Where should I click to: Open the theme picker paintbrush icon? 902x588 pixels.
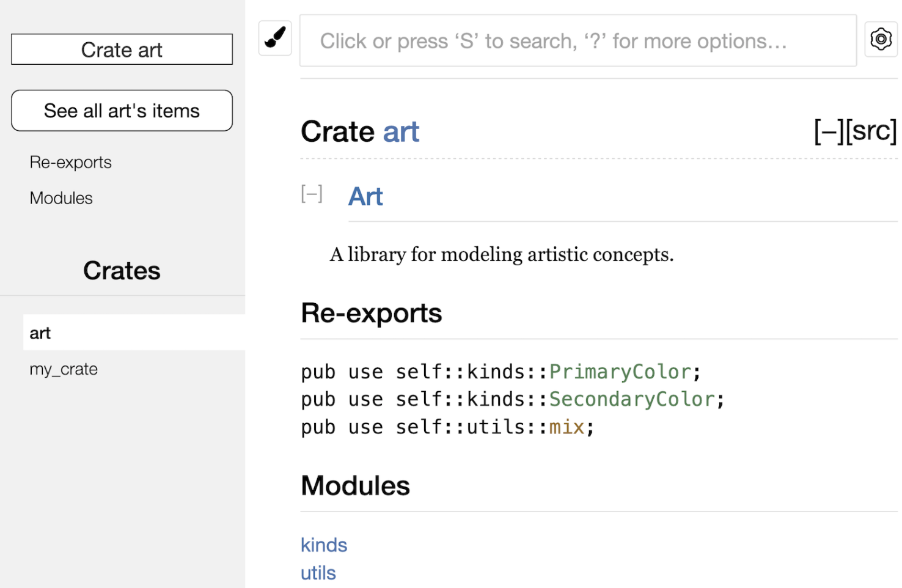[x=275, y=38]
